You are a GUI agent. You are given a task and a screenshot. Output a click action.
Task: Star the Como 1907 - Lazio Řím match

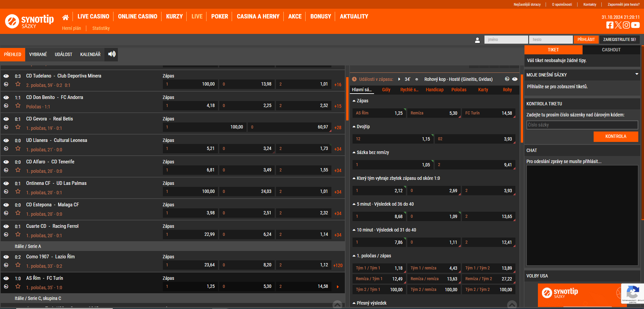(18, 265)
